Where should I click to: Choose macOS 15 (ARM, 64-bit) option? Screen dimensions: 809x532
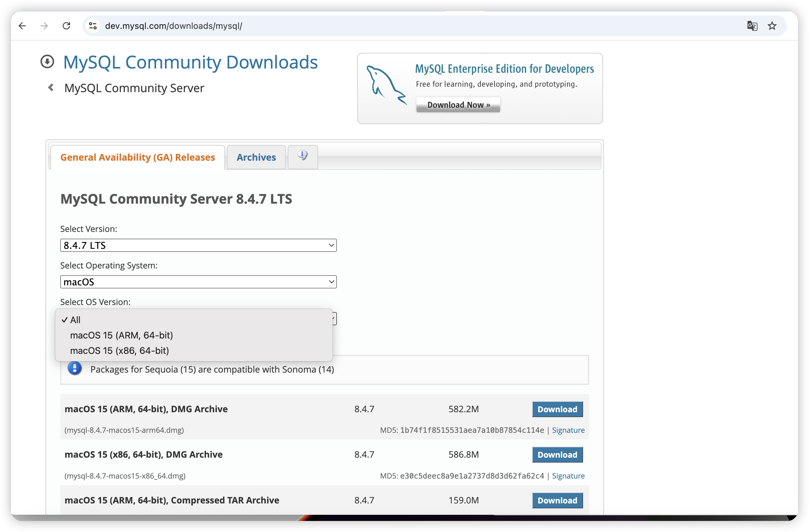coord(121,335)
